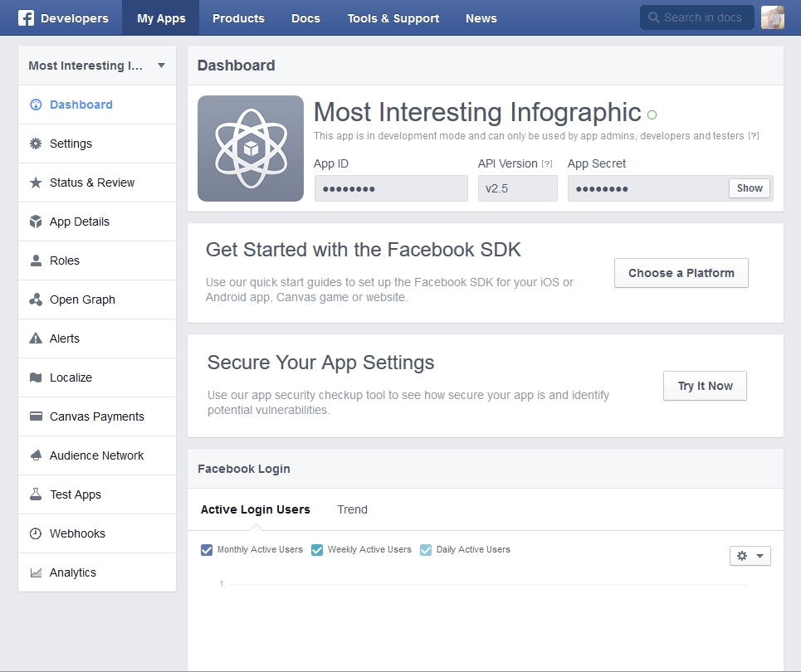This screenshot has height=672, width=801.
Task: Click the Facebook logo icon
Action: click(x=26, y=18)
